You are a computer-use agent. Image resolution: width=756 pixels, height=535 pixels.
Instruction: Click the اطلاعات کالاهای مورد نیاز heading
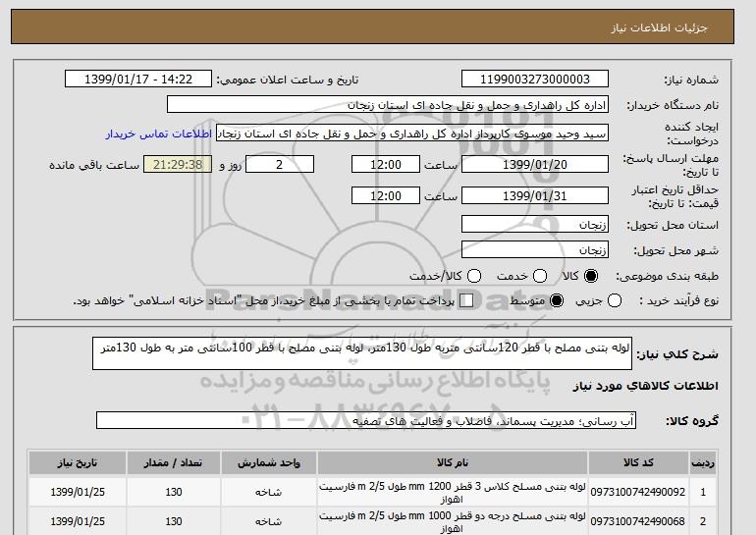[646, 386]
